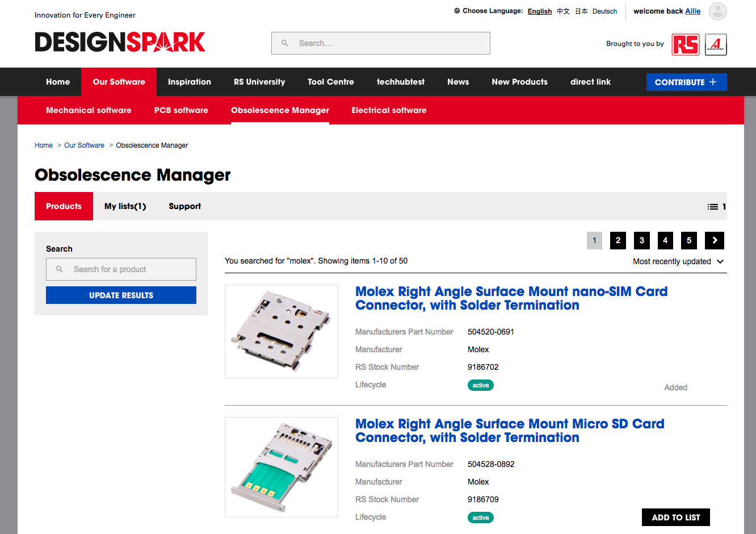
Task: Click the search results count text
Action: coord(316,261)
